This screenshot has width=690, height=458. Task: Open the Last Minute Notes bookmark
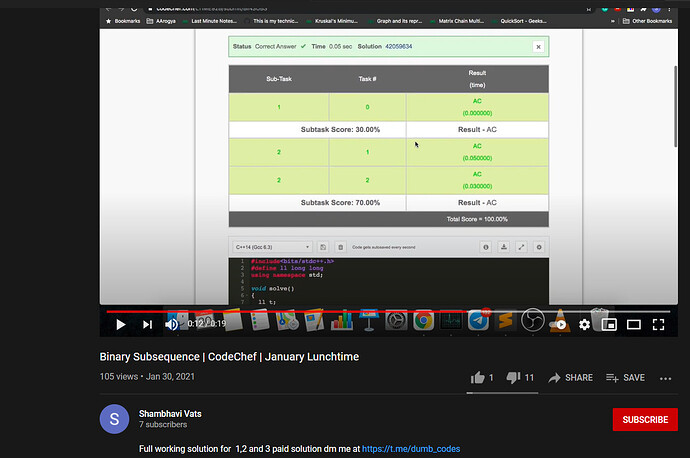210,21
